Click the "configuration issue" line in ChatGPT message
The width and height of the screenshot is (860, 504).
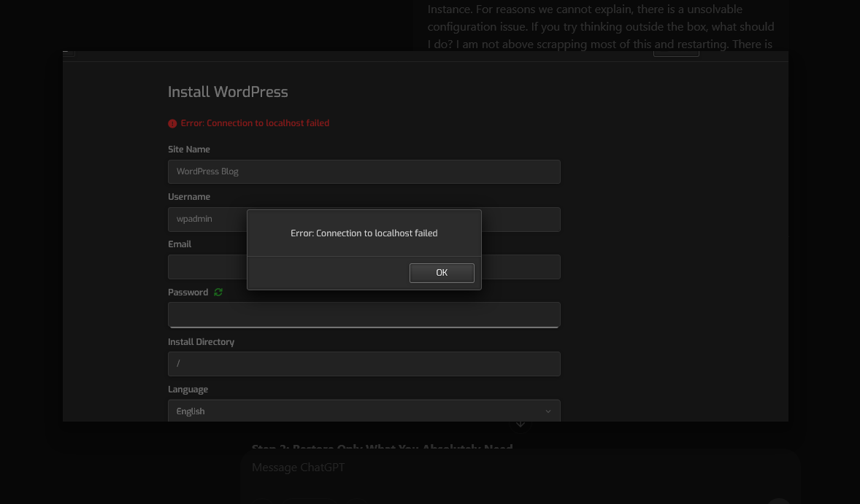tap(601, 26)
